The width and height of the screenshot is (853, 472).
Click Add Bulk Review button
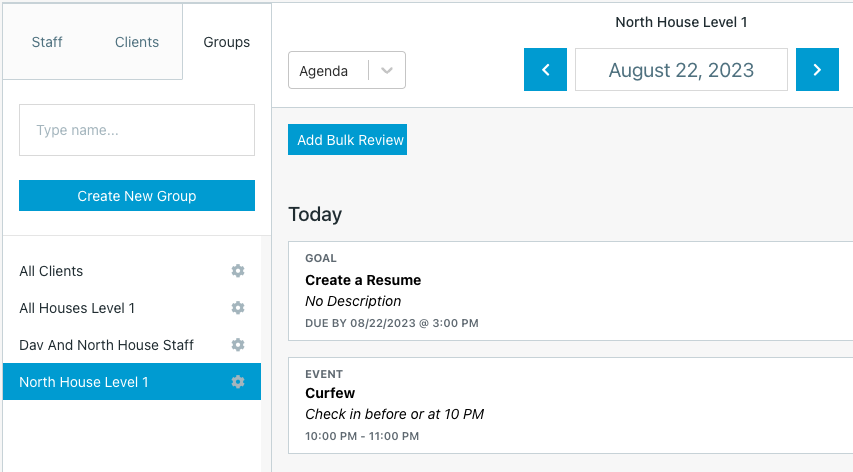pos(347,140)
